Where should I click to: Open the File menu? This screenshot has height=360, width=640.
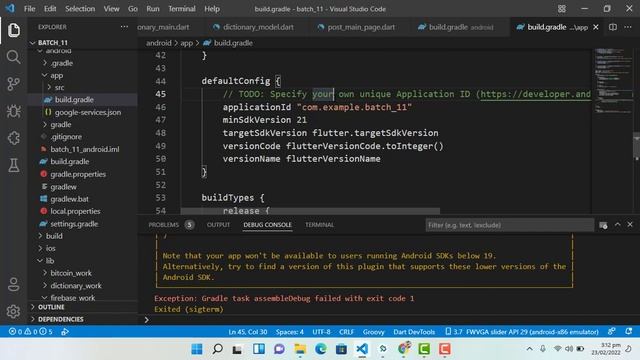29,9
